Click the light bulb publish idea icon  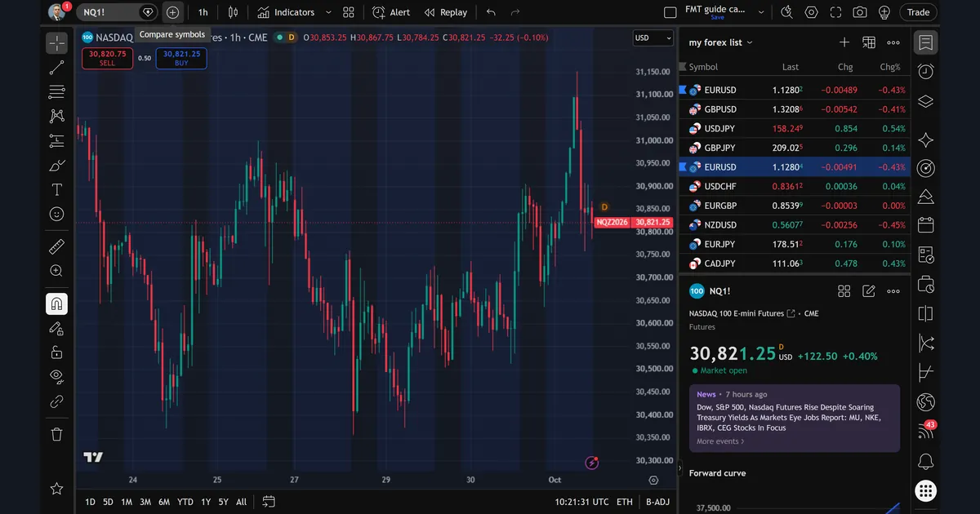884,12
